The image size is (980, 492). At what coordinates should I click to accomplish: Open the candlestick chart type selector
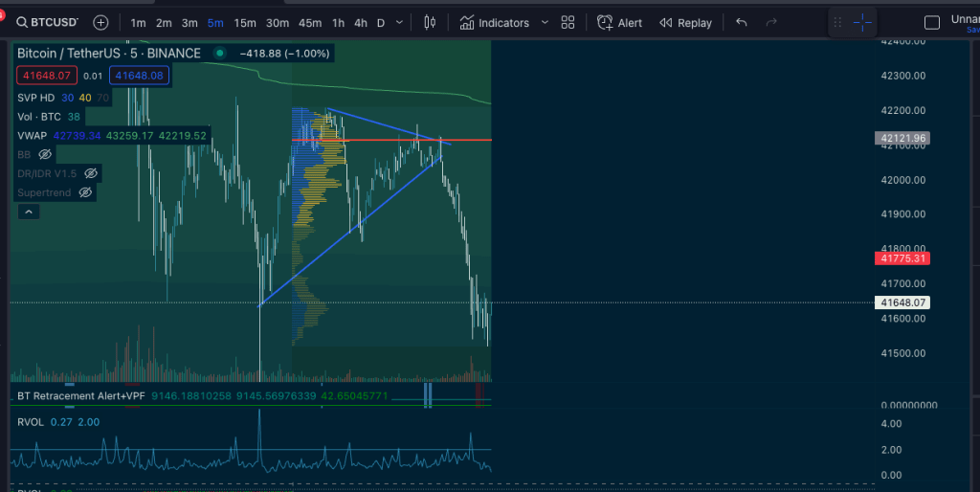point(430,22)
